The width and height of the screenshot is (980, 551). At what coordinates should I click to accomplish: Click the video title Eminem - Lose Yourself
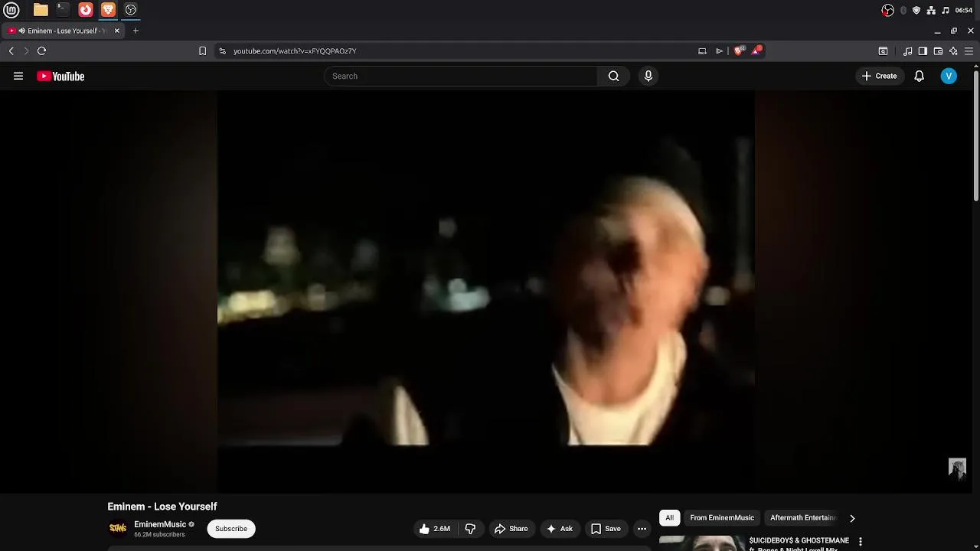(x=162, y=507)
